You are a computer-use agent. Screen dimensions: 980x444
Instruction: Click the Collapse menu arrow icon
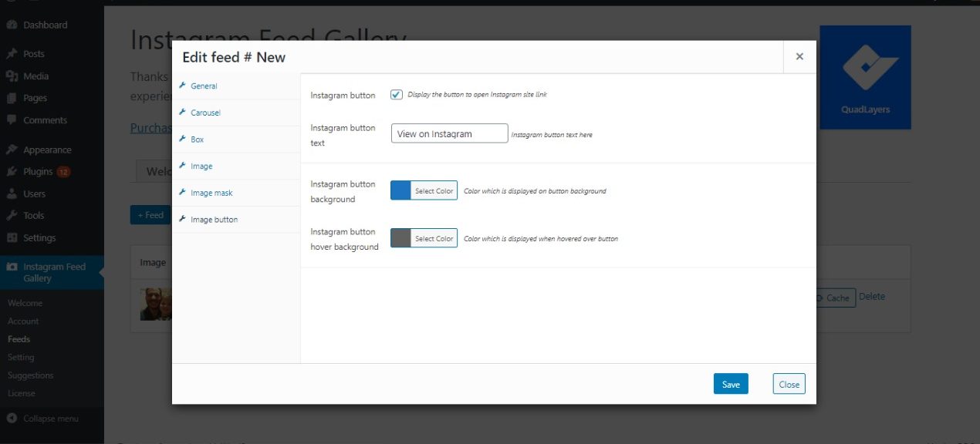coord(12,419)
